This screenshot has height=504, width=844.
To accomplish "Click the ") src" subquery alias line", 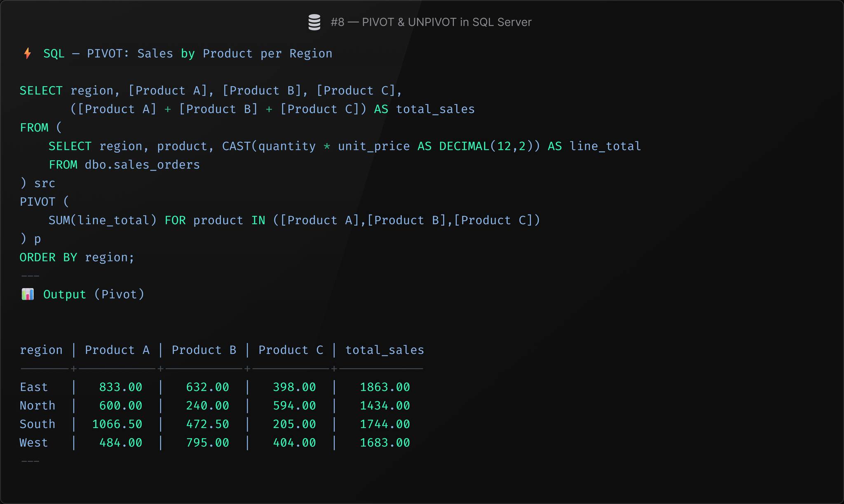I will [x=38, y=183].
